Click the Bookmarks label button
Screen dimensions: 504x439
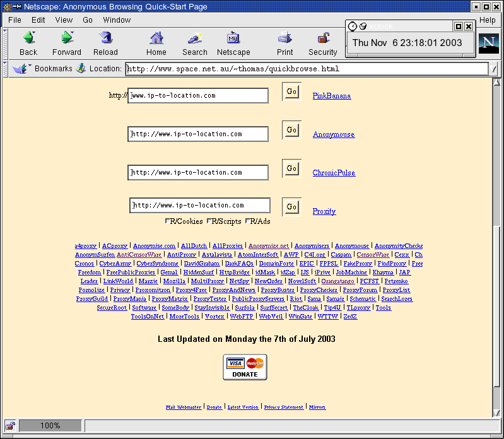[x=54, y=69]
